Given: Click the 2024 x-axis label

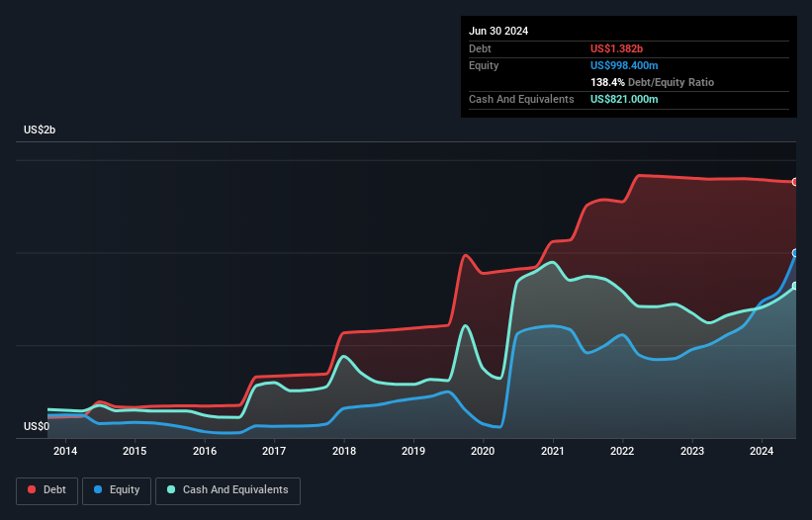Looking at the screenshot, I should 762,451.
